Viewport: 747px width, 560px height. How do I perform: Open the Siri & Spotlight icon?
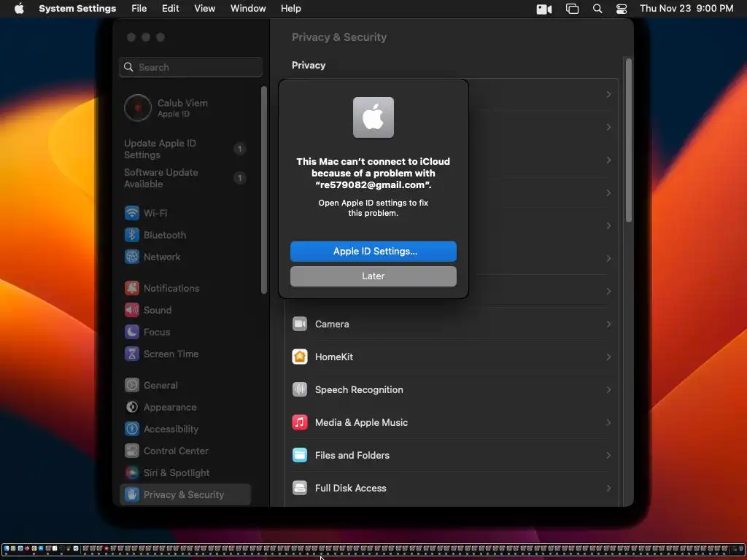click(x=132, y=472)
